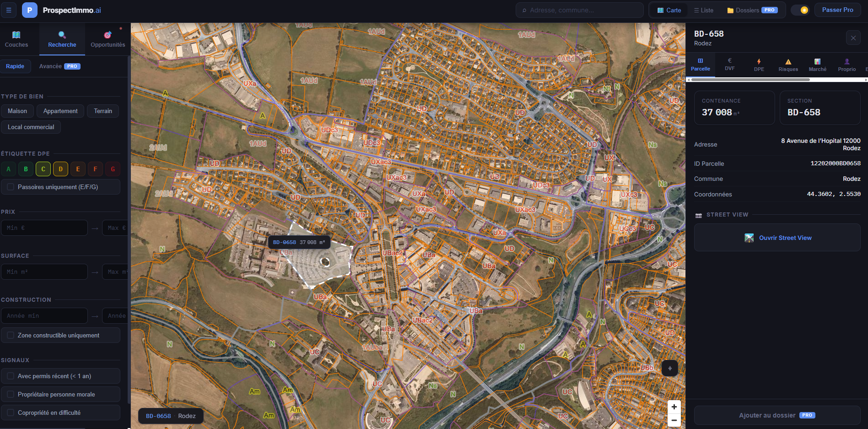Enable Propriétaire personne morale filter

click(11, 394)
